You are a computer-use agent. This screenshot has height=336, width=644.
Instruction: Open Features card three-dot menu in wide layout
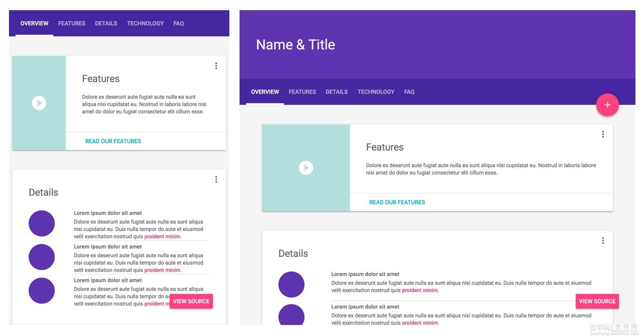pos(603,134)
